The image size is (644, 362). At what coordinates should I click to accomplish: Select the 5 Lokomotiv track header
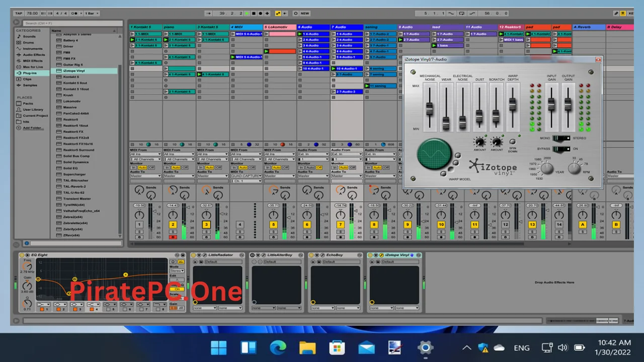pyautogui.click(x=280, y=27)
